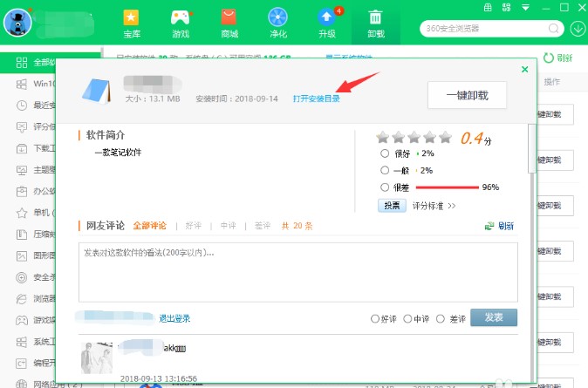
Task: Click the graphics/image sidebar icon
Action: 22,256
